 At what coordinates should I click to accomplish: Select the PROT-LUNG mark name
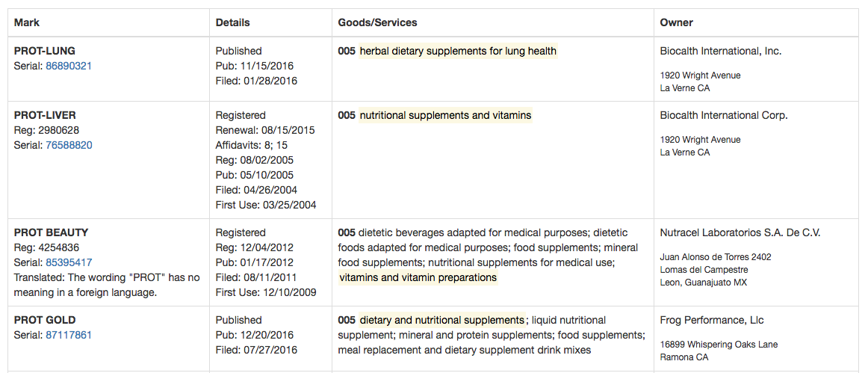(x=45, y=51)
